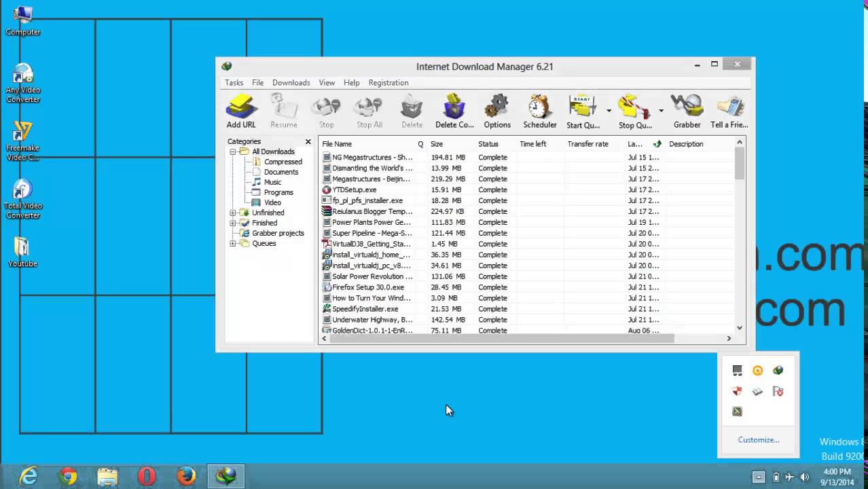Sort by the Transfer rate column
This screenshot has width=868, height=489.
point(594,144)
